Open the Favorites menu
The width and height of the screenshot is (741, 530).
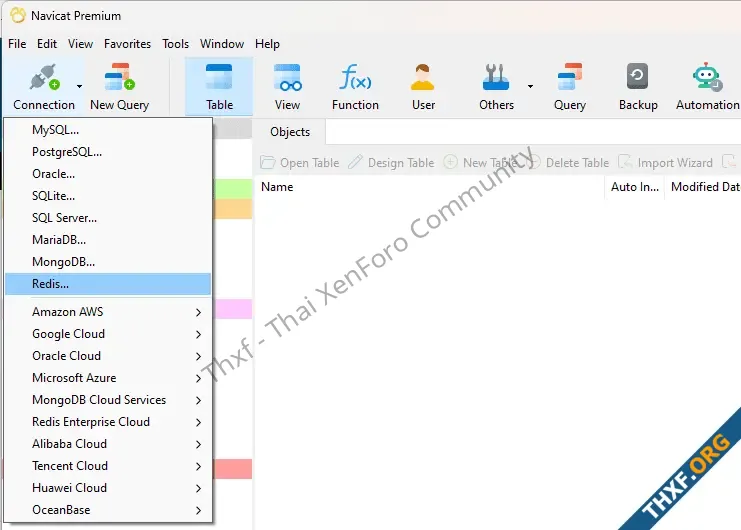(x=128, y=44)
